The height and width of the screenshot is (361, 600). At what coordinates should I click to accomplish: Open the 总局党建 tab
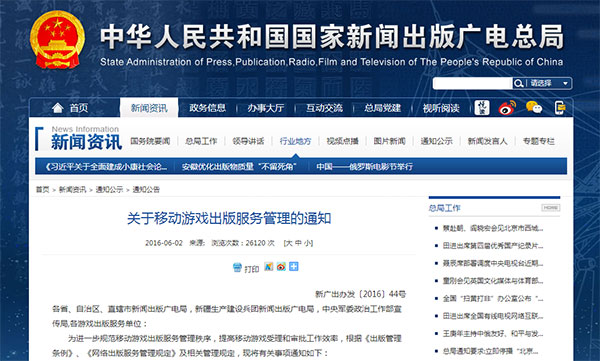click(x=382, y=108)
